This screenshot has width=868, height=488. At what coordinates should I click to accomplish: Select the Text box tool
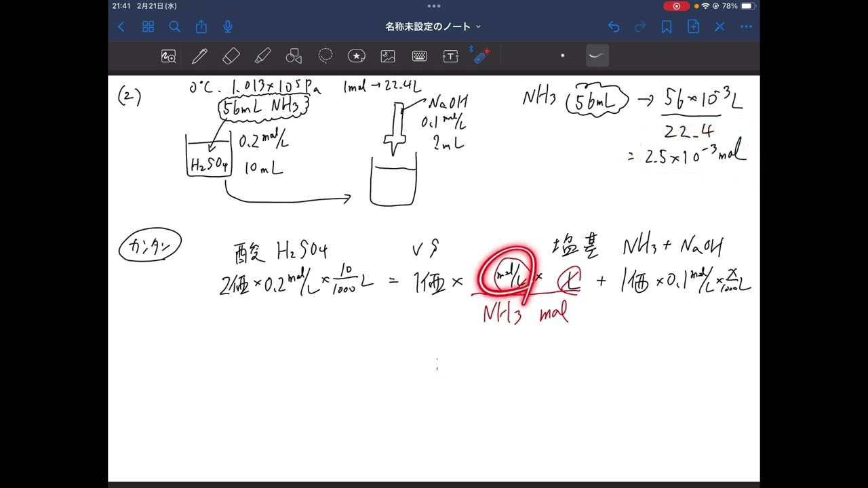click(450, 56)
